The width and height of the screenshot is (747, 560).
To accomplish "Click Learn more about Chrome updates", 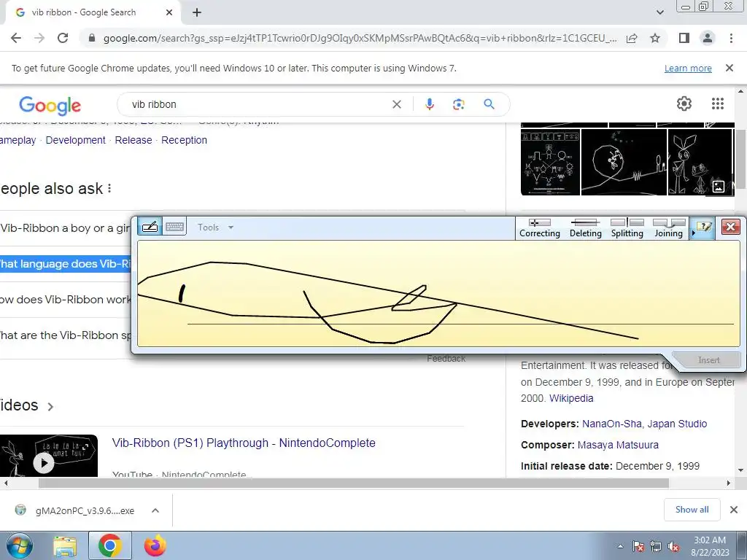I will click(688, 68).
